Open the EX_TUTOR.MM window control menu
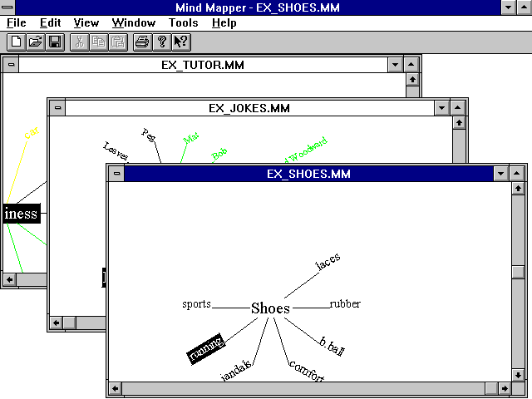 pyautogui.click(x=11, y=64)
